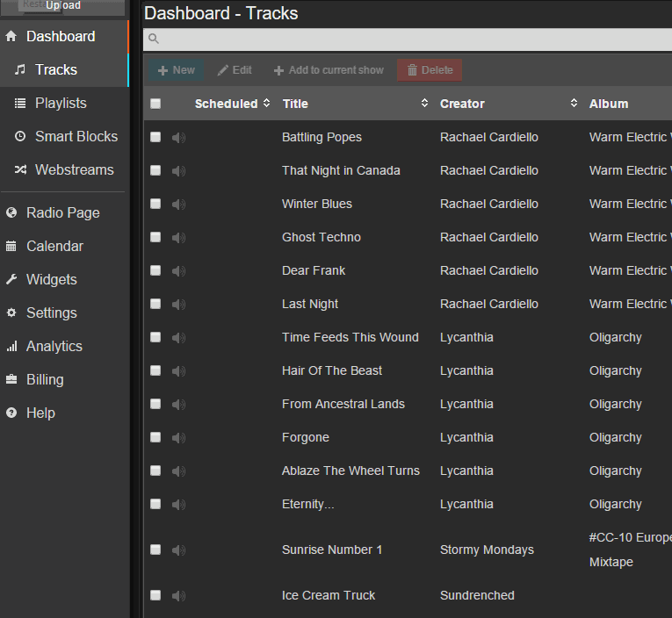Click the Widgets wrench icon
672x618 pixels.
[11, 279]
